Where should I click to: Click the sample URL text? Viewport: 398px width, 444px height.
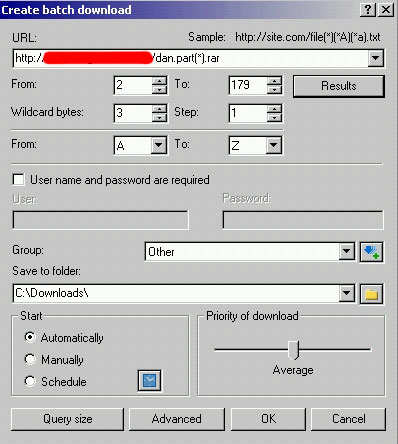click(x=308, y=37)
